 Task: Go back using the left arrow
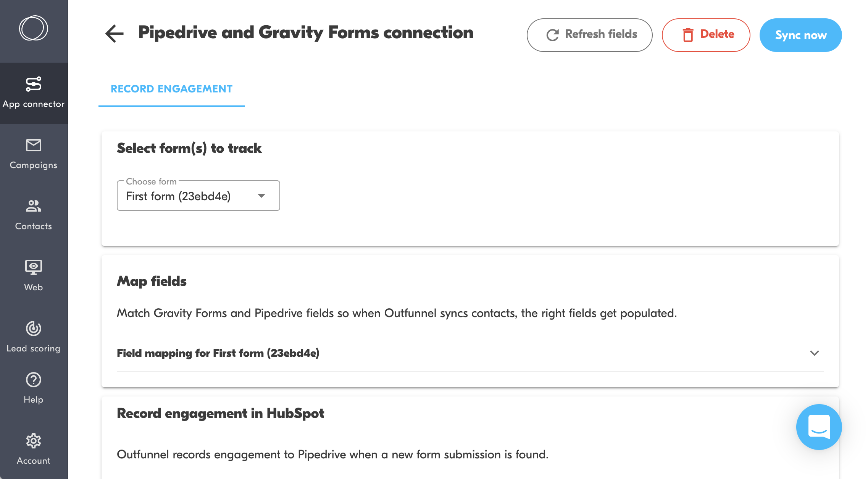point(114,34)
